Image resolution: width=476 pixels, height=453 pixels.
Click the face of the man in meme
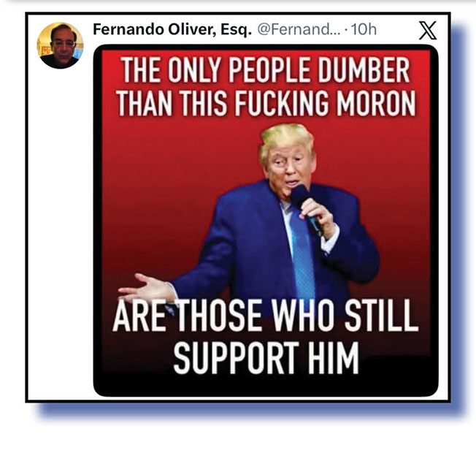point(288,172)
